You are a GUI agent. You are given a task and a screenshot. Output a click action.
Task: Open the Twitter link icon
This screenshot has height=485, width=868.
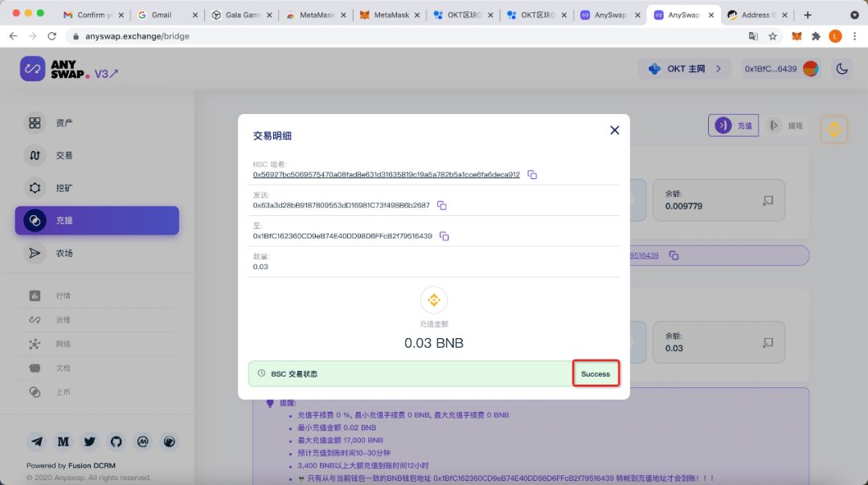click(90, 442)
